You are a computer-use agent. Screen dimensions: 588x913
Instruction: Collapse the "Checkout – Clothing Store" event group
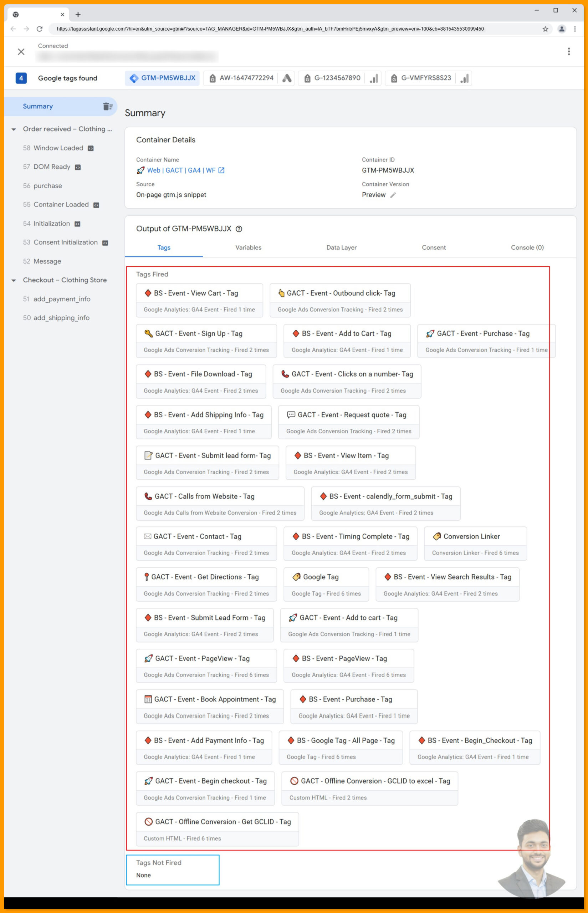(x=14, y=280)
